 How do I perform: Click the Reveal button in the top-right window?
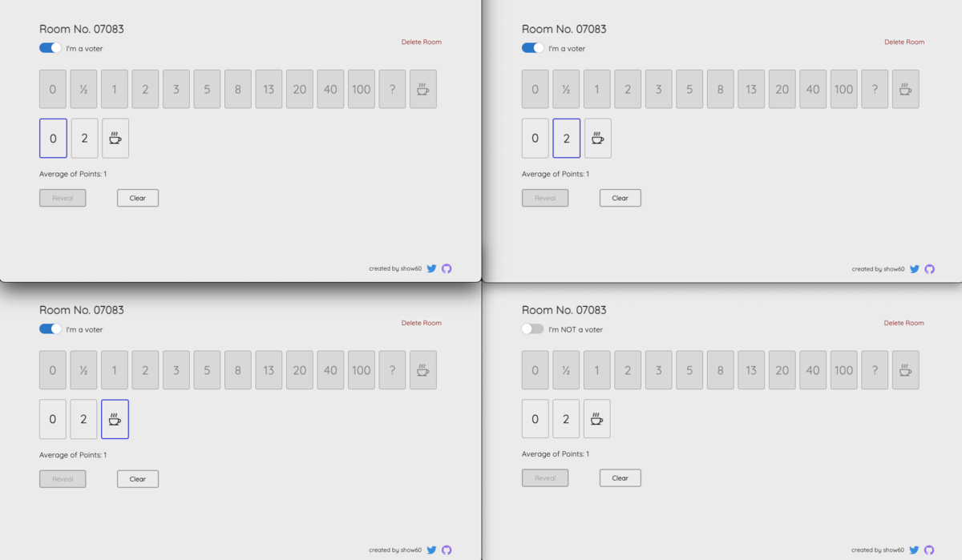pos(545,198)
